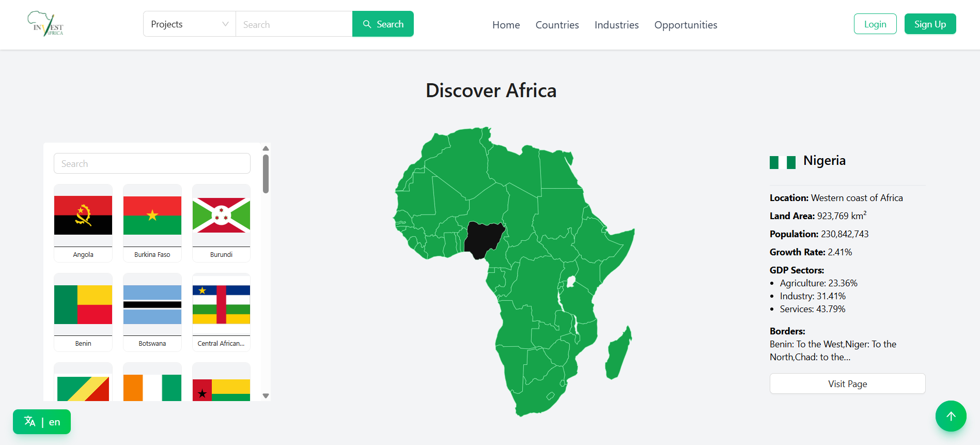Click the scroll-to-top arrow button
Image resolution: width=980 pixels, height=445 pixels.
pos(951,416)
